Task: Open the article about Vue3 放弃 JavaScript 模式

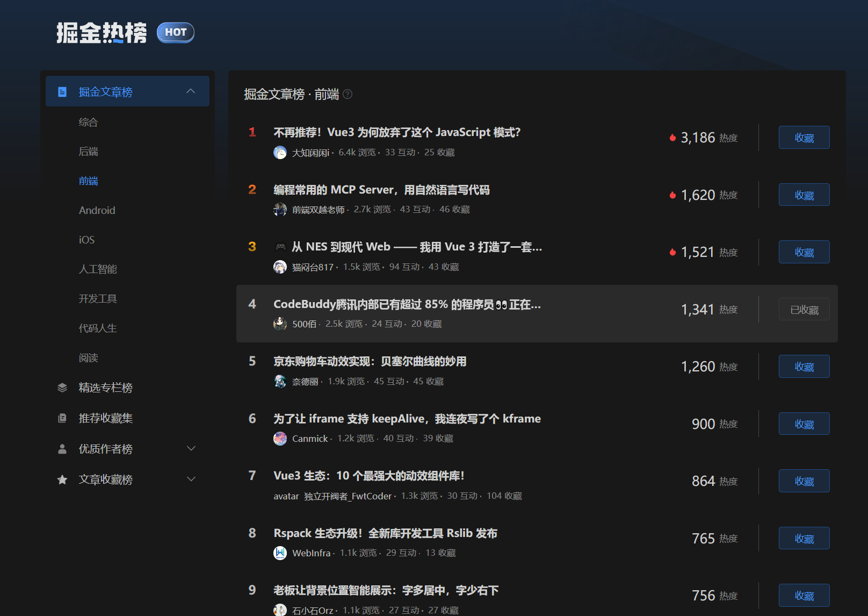Action: (396, 132)
